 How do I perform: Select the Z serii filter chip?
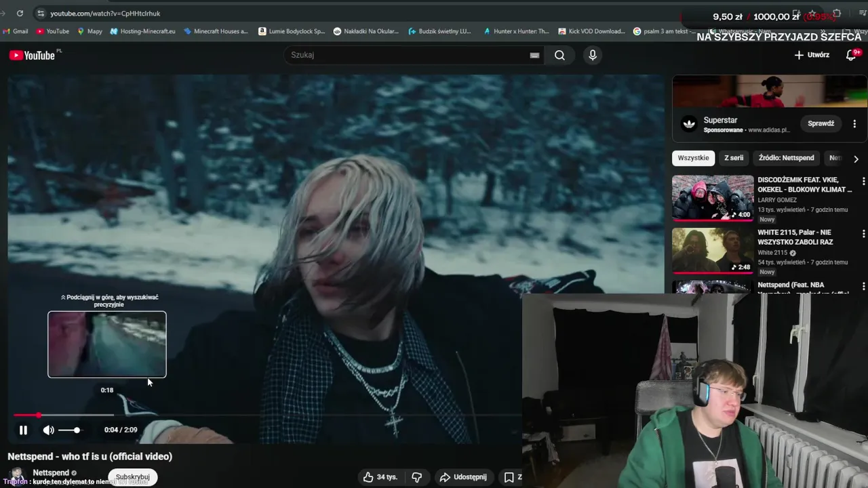[734, 158]
